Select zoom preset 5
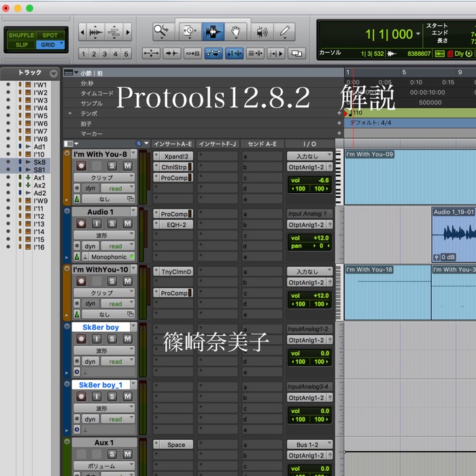Screen dimensions: 476x476 point(126,54)
